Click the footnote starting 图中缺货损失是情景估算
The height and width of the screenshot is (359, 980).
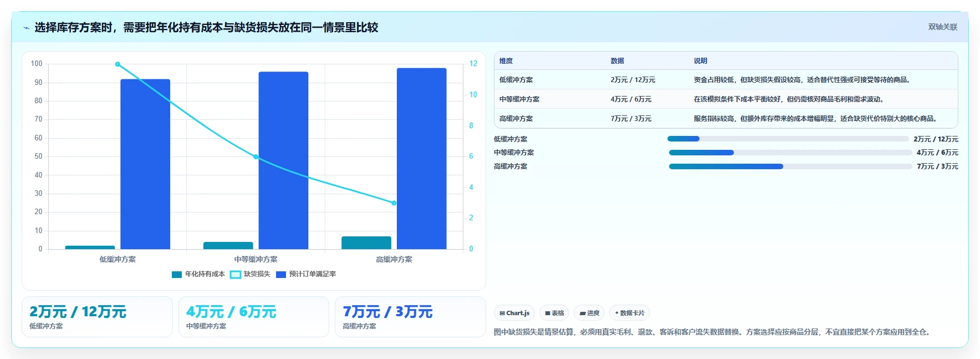pyautogui.click(x=713, y=332)
